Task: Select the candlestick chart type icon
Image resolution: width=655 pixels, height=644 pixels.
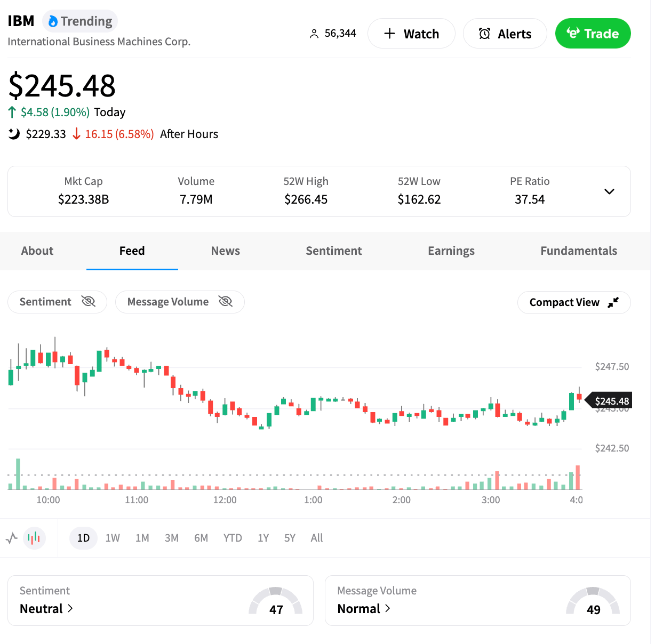Action: pos(34,538)
